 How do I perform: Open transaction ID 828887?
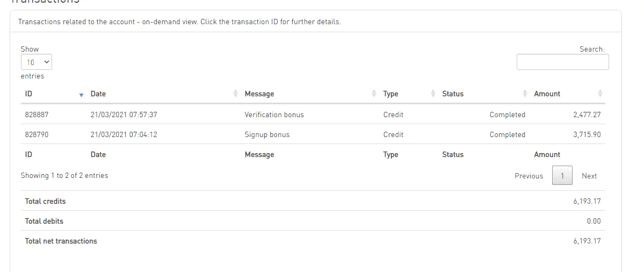click(x=37, y=114)
